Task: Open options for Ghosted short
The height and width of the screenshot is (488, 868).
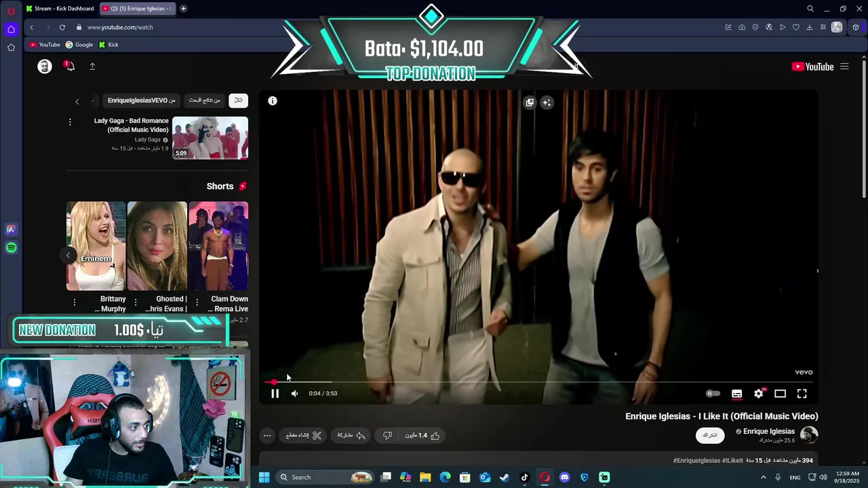Action: [136, 302]
